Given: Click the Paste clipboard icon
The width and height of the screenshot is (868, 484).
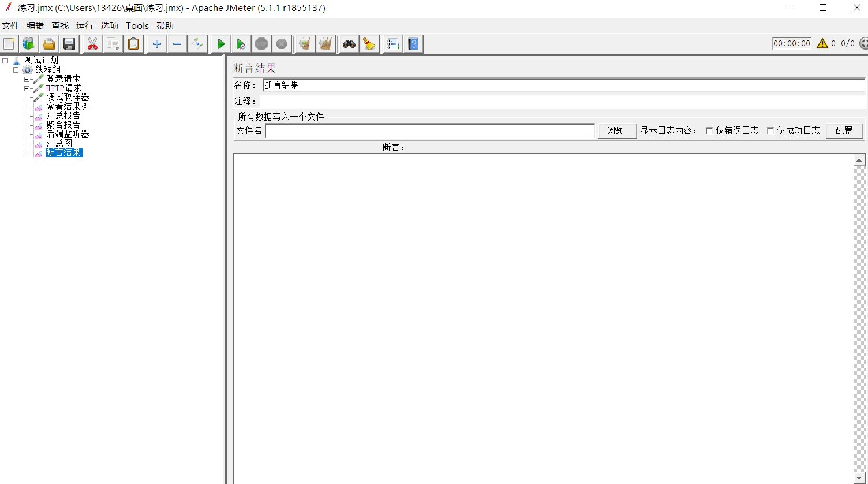Looking at the screenshot, I should (133, 44).
